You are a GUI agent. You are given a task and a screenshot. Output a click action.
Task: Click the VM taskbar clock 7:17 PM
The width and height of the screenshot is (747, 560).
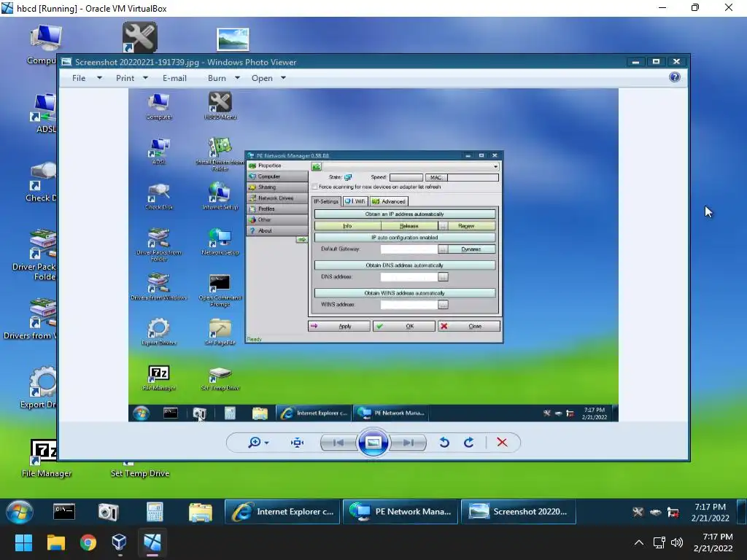[710, 513]
